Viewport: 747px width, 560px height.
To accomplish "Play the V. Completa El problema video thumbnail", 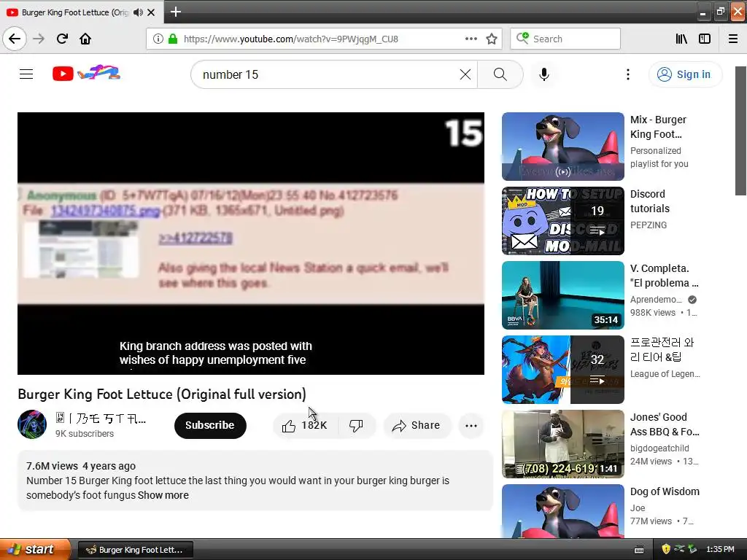I will pos(562,295).
